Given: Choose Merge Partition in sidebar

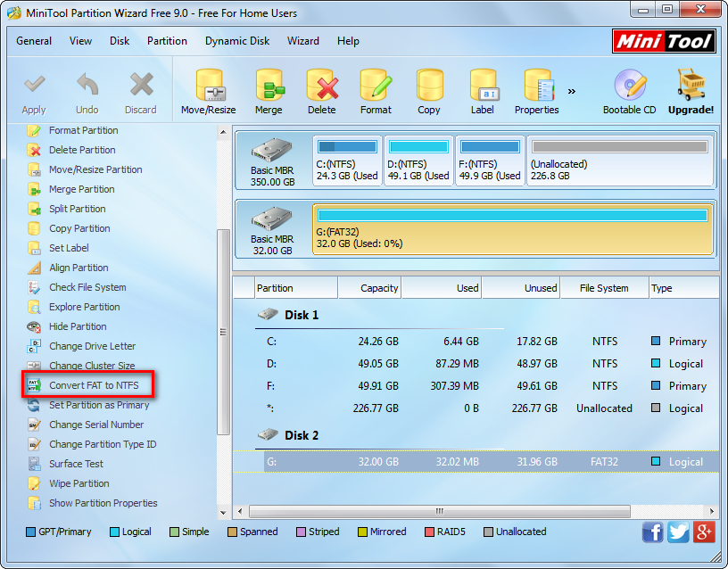Looking at the screenshot, I should tap(82, 189).
